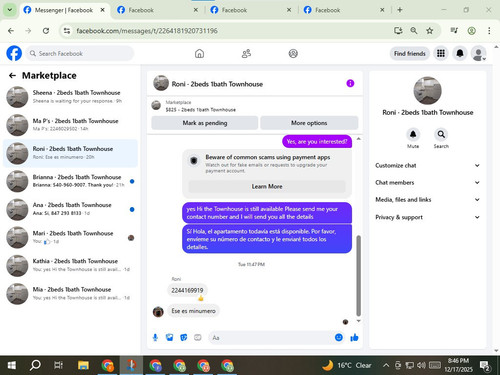Click Find friends button
Viewport: 500px width, 375px height.
(x=410, y=53)
